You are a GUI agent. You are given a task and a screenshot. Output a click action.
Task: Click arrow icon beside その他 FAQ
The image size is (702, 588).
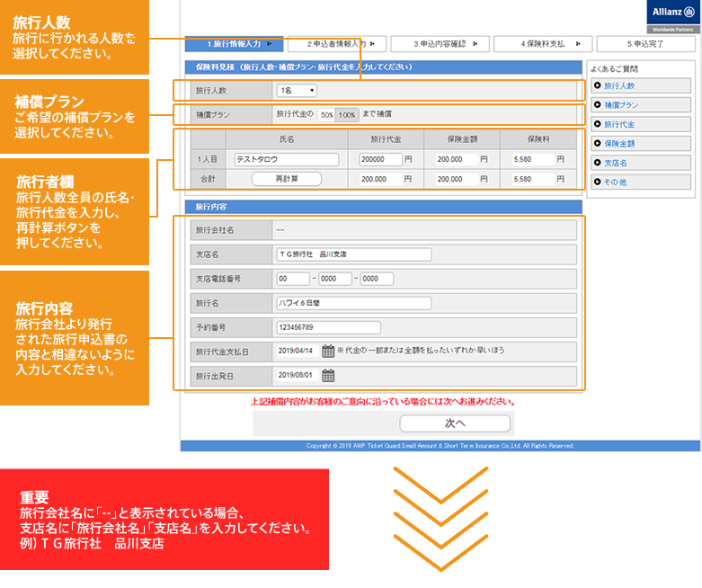click(597, 182)
